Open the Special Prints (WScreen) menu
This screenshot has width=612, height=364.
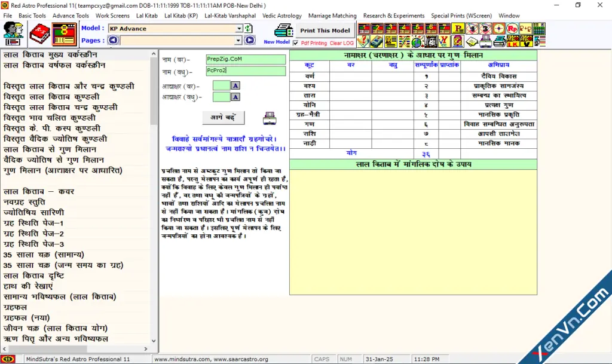(x=461, y=16)
